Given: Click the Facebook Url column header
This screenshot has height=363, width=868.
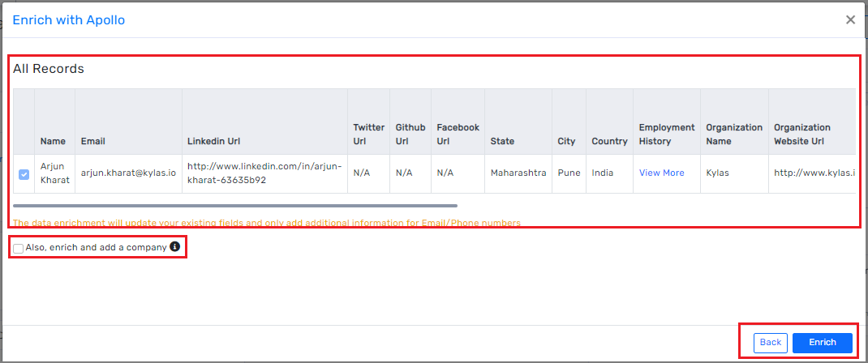Looking at the screenshot, I should [x=458, y=122].
